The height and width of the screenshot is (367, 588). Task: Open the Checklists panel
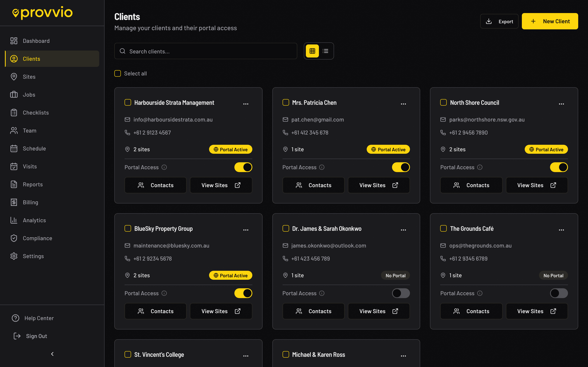[x=36, y=112]
